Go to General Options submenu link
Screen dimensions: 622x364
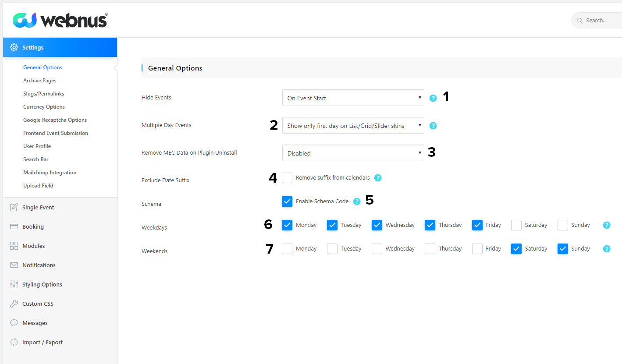[x=43, y=67]
